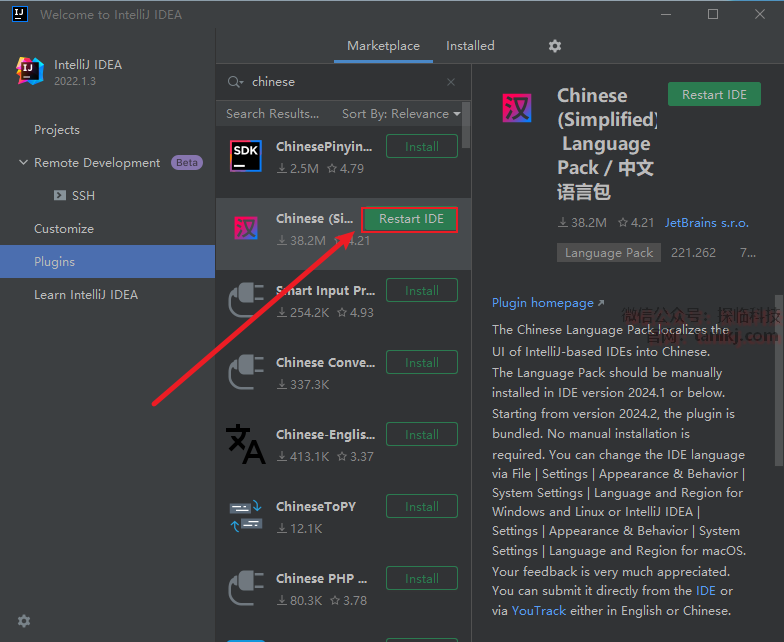Click the Language Pack tag

pos(608,253)
